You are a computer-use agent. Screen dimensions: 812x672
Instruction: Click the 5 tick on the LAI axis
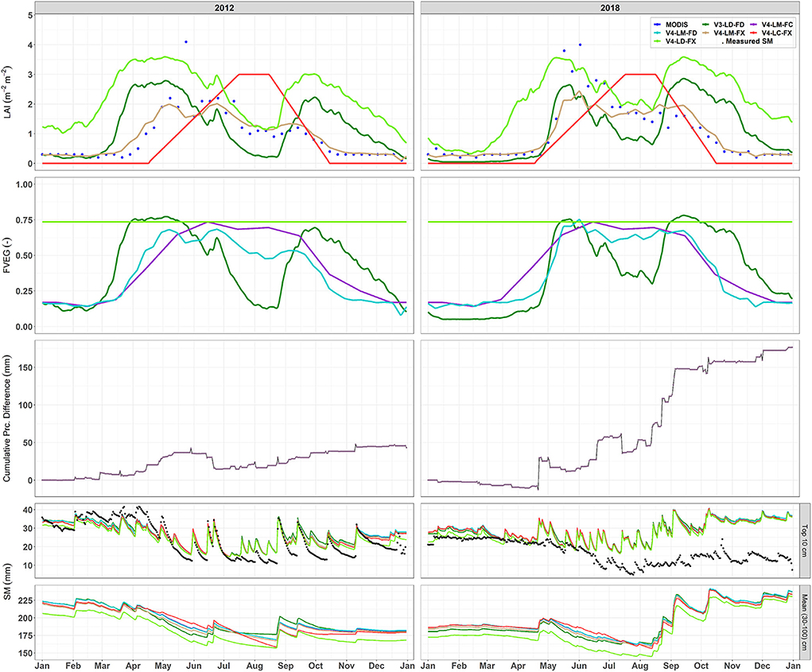[30, 16]
